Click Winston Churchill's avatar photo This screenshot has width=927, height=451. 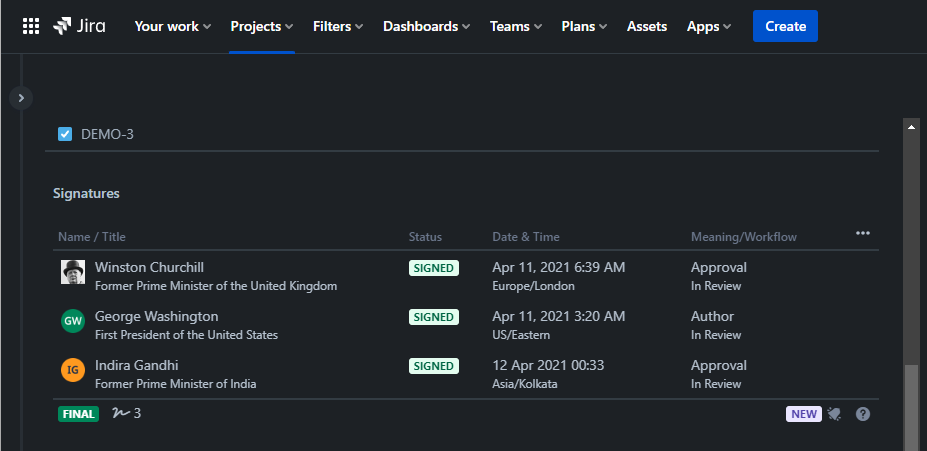(x=73, y=272)
